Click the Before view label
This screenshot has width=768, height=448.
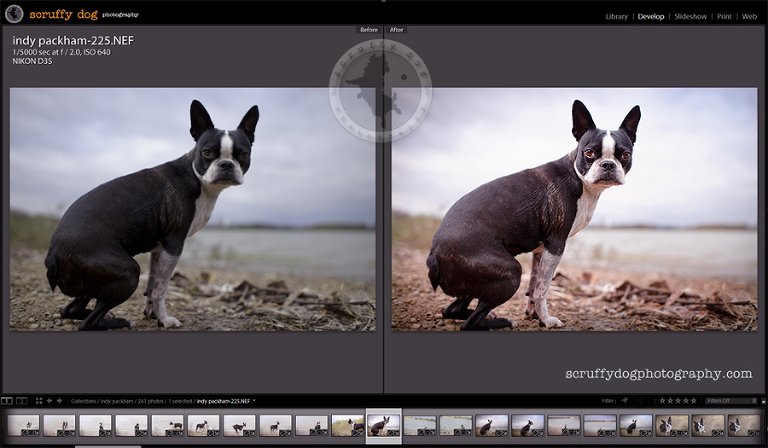point(368,30)
